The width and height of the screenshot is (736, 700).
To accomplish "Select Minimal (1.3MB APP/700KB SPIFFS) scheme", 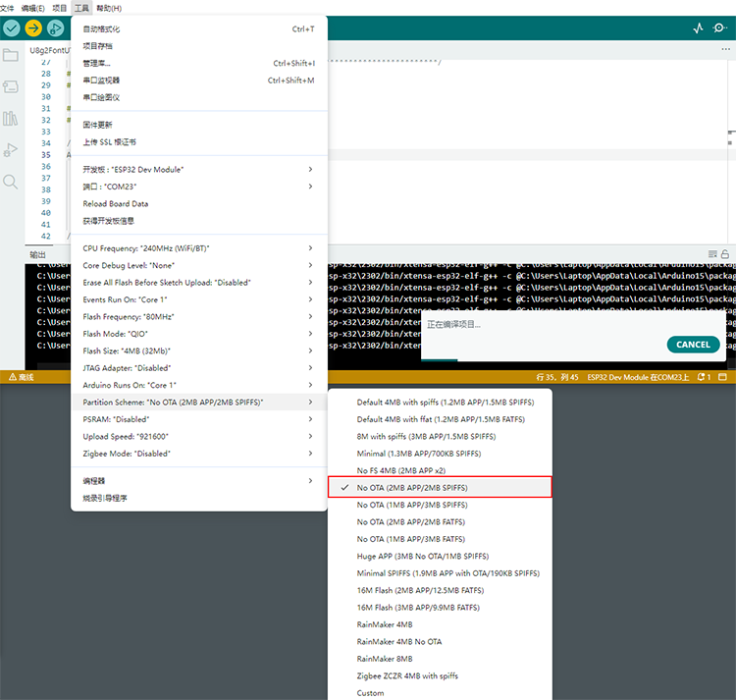I will click(x=440, y=454).
